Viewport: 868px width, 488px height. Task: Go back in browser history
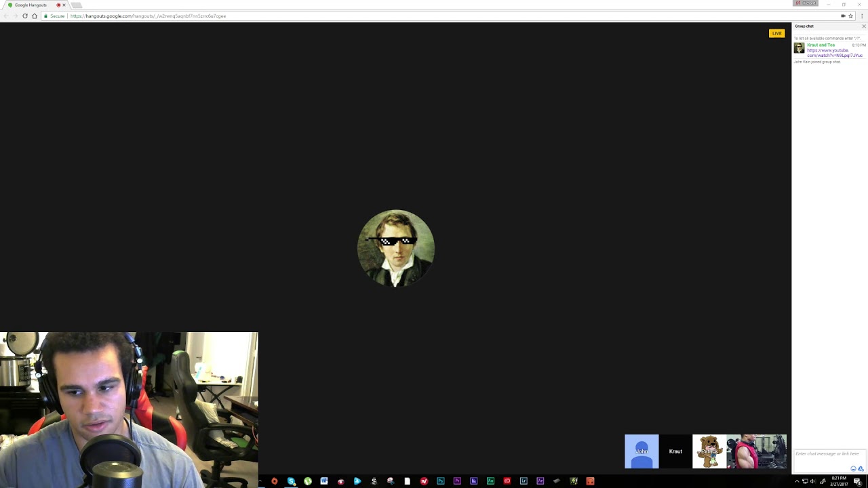(7, 16)
